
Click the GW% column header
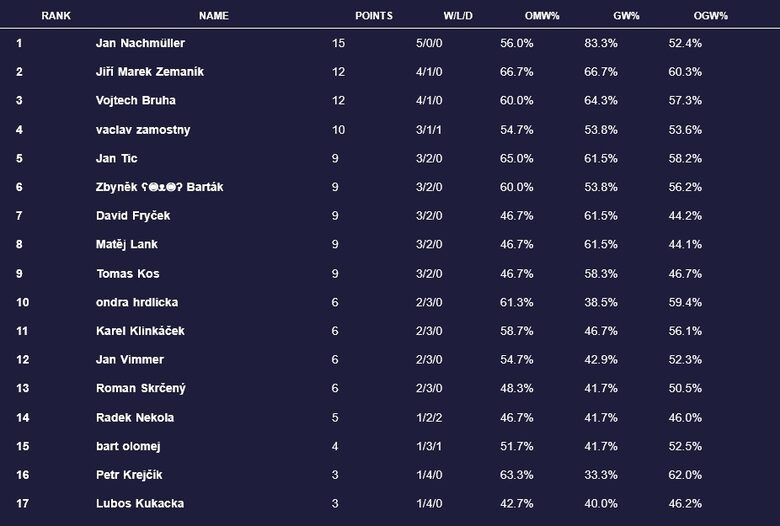pyautogui.click(x=626, y=16)
